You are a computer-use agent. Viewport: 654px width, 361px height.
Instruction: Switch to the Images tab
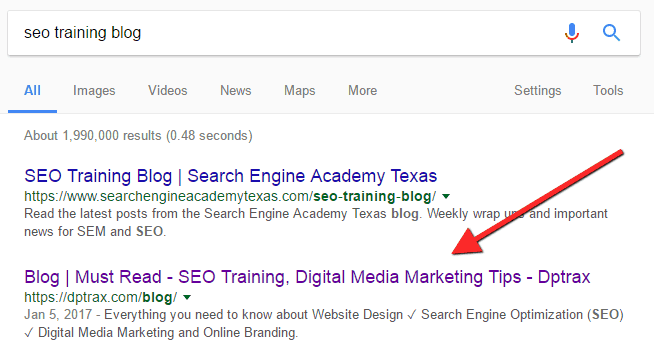point(94,91)
